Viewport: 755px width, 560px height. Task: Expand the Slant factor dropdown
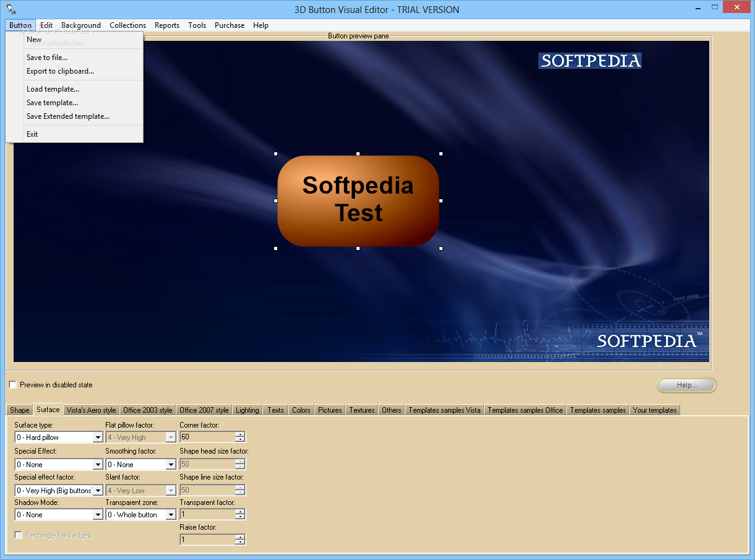pos(171,491)
